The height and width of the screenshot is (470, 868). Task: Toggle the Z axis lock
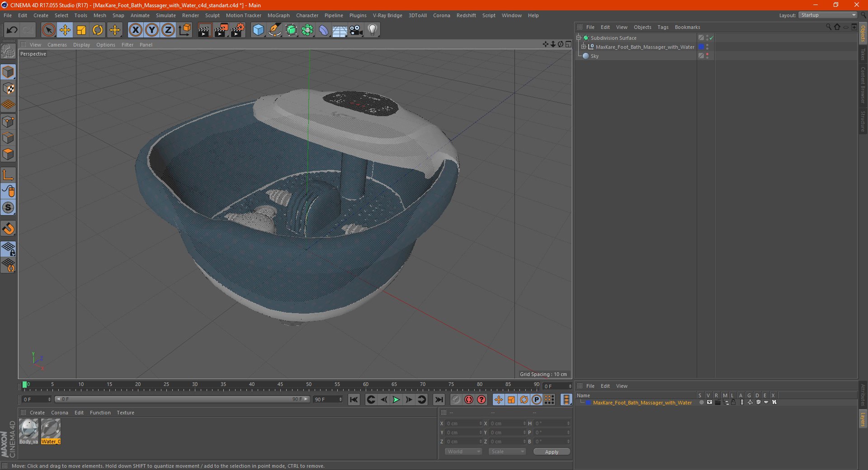[x=168, y=30]
